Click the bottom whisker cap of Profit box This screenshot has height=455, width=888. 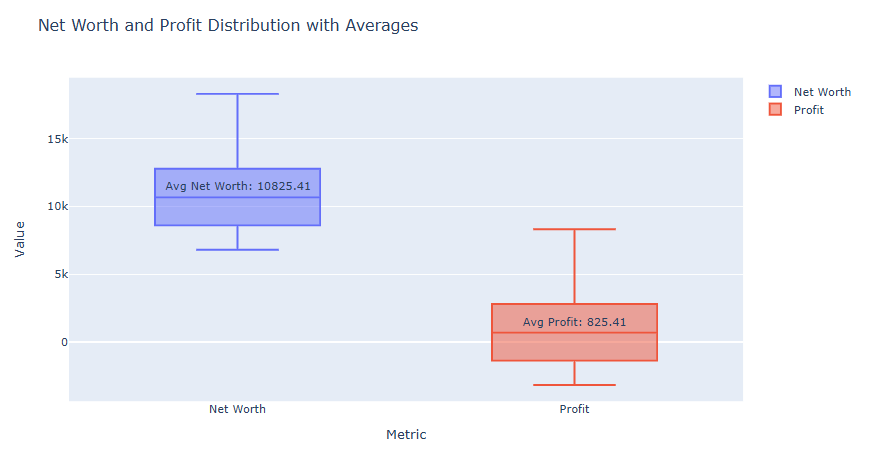(574, 385)
